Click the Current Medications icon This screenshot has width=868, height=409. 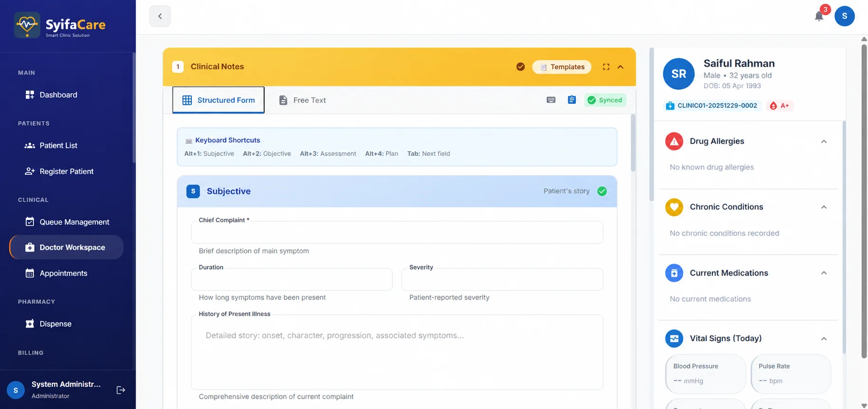coord(674,273)
